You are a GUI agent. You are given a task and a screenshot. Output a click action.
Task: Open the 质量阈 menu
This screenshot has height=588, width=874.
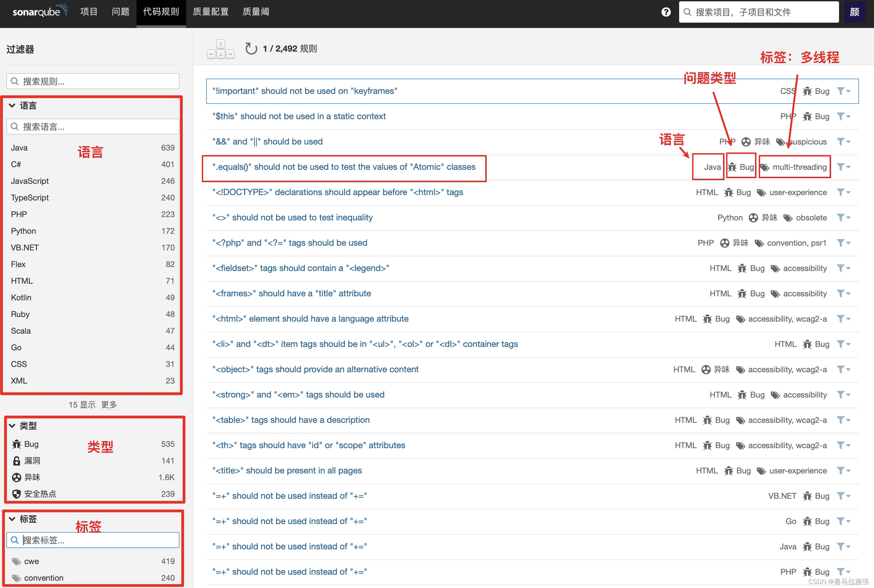(x=256, y=12)
